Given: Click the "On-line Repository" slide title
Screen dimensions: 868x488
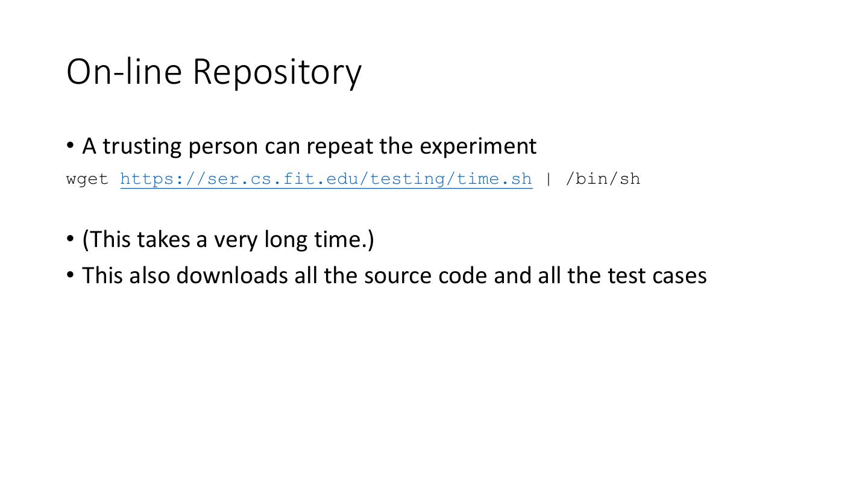Looking at the screenshot, I should pos(213,71).
